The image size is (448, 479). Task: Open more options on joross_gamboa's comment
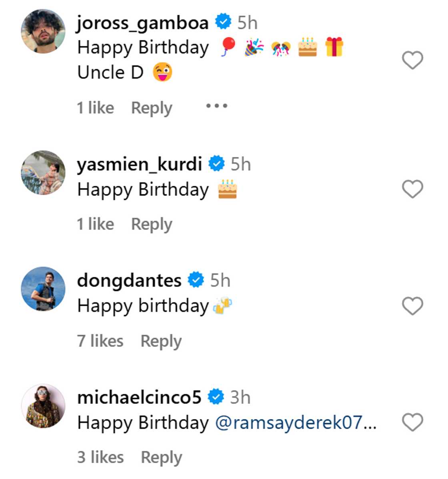coord(216,106)
